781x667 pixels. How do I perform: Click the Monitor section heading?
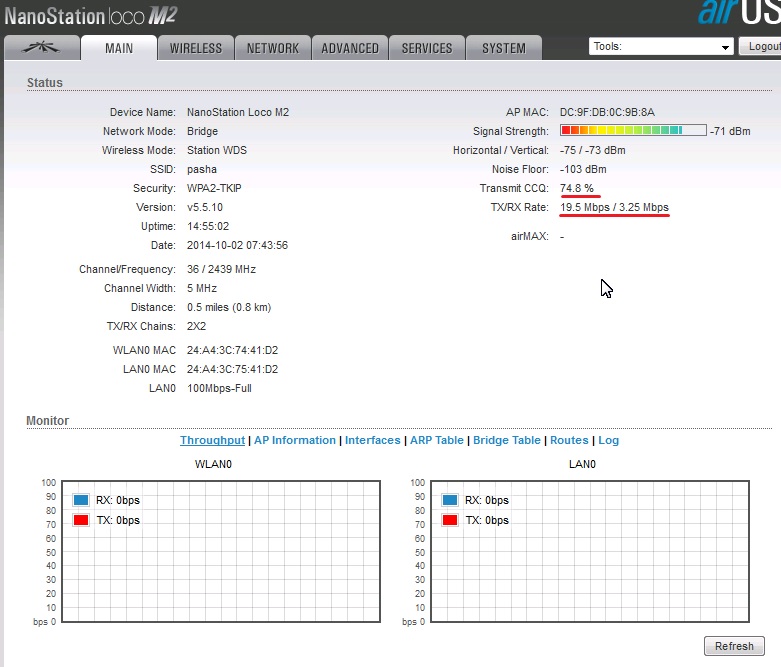47,420
